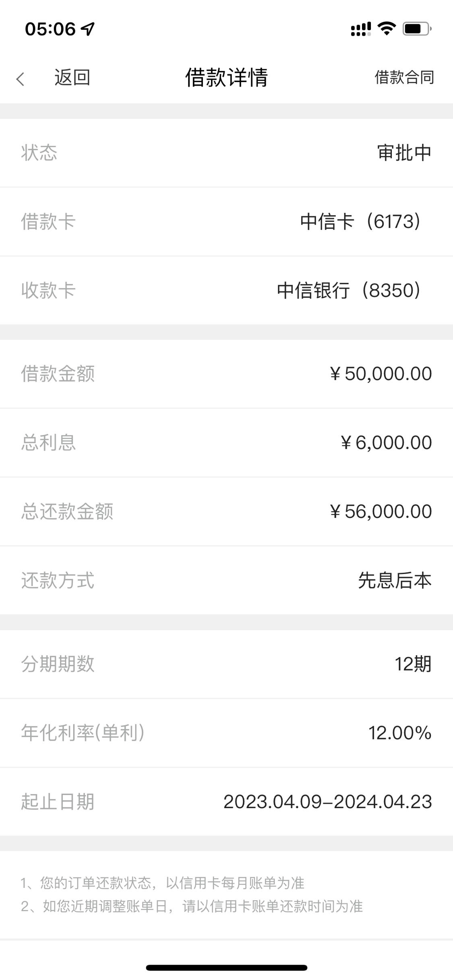Tap the 总还款金额 ¥56,000.00 row
Image resolution: width=453 pixels, height=980 pixels.
pyautogui.click(x=226, y=512)
